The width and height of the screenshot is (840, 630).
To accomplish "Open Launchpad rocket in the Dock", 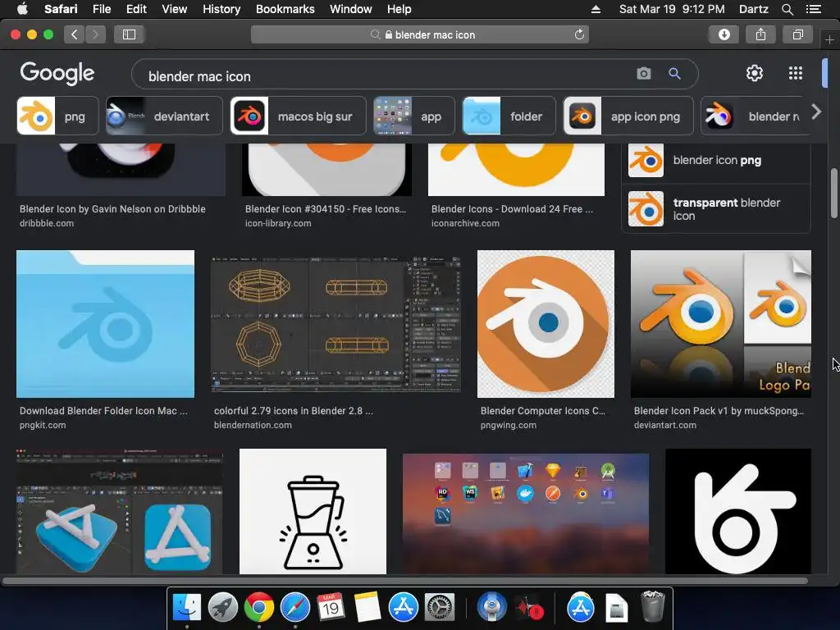I will point(222,608).
